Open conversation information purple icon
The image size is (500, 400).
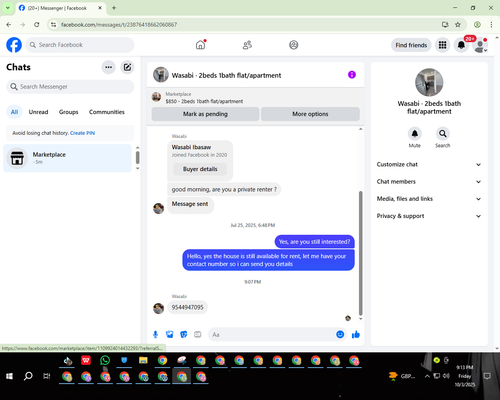pyautogui.click(x=352, y=75)
